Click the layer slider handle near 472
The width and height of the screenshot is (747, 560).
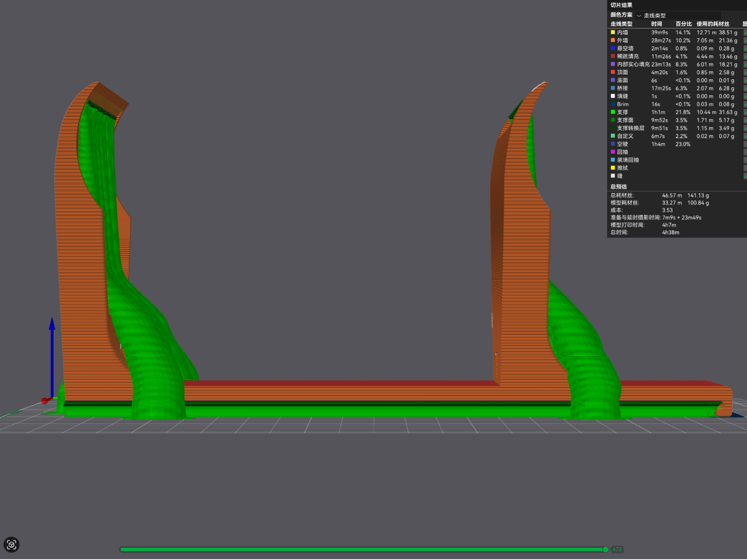click(x=606, y=549)
